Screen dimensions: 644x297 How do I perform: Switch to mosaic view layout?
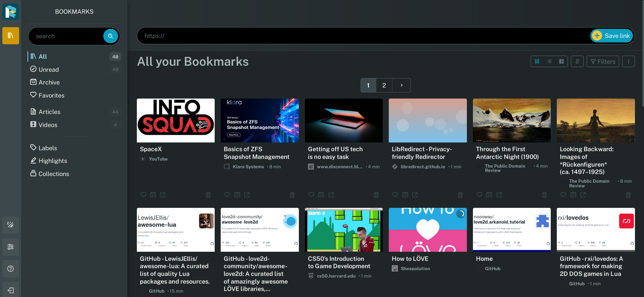pyautogui.click(x=561, y=61)
